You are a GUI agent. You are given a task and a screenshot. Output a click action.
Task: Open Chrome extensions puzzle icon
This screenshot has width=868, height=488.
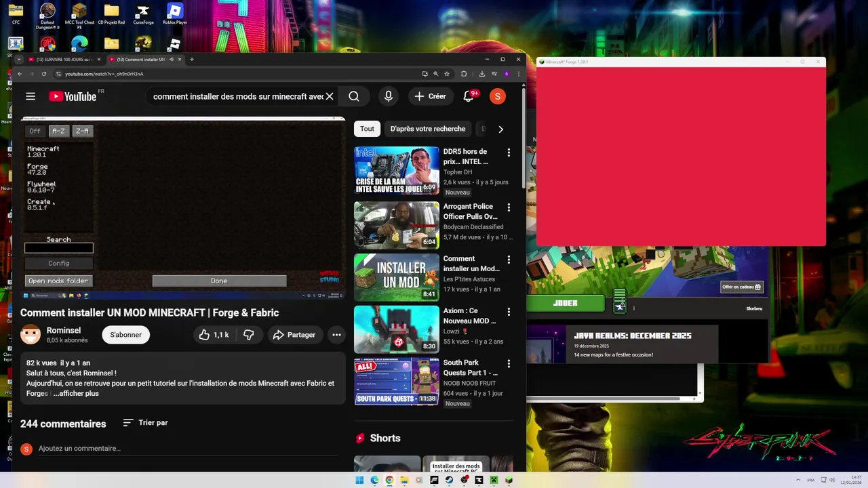click(464, 74)
